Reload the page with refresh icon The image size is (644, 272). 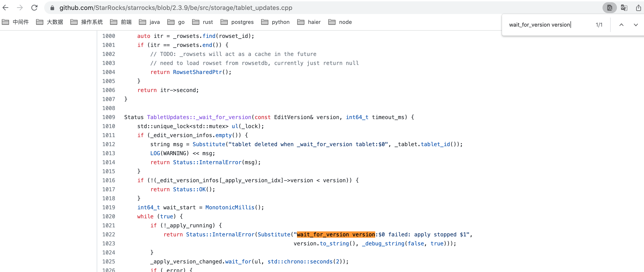(x=34, y=8)
